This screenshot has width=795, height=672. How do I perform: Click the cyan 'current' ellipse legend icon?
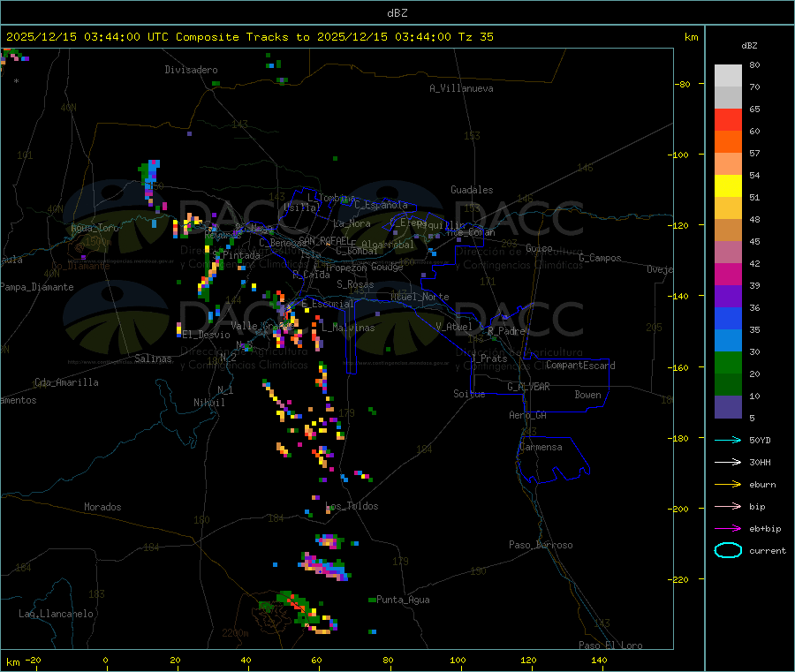pos(728,550)
